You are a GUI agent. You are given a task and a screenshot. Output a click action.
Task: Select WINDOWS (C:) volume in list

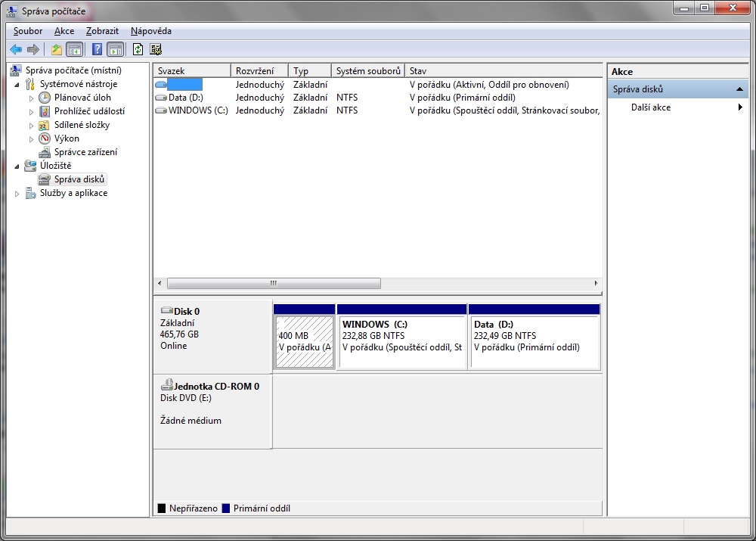click(197, 110)
